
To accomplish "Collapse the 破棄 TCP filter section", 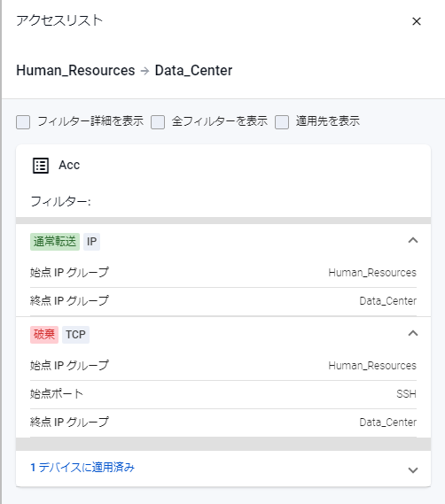I will (x=413, y=333).
